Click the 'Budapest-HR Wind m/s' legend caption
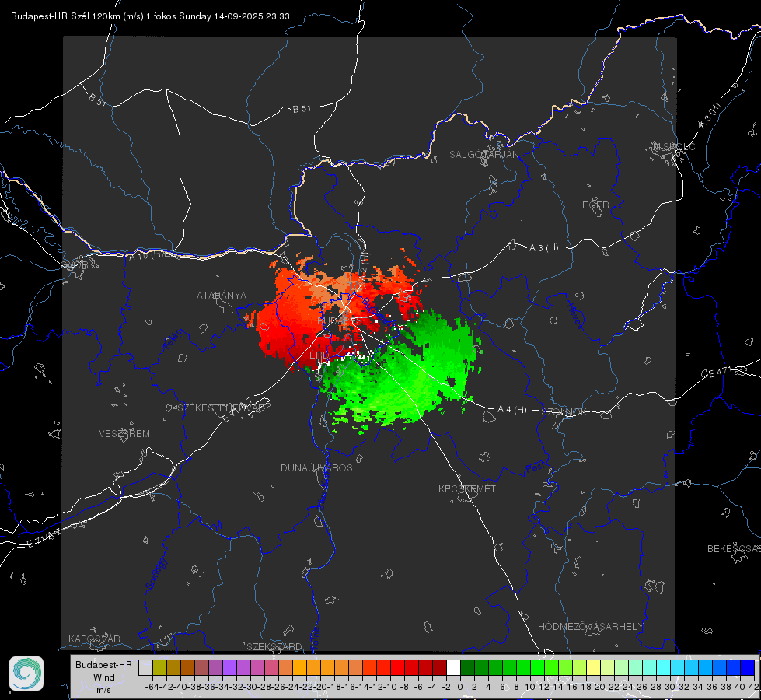761x700 pixels. point(103,677)
